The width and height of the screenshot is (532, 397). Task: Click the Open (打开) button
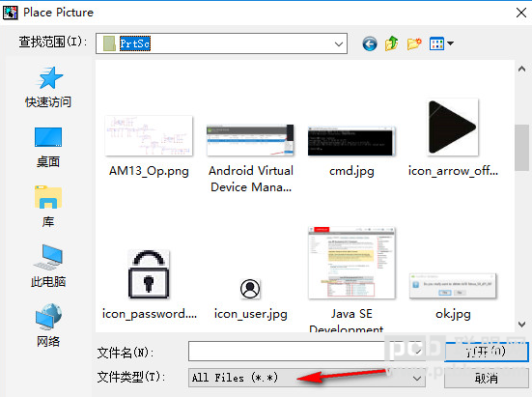coord(487,352)
